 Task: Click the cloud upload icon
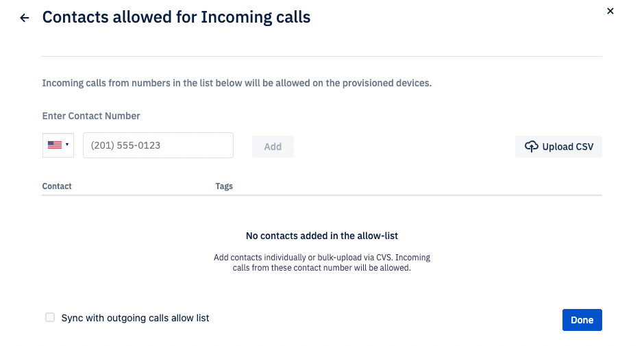point(532,147)
